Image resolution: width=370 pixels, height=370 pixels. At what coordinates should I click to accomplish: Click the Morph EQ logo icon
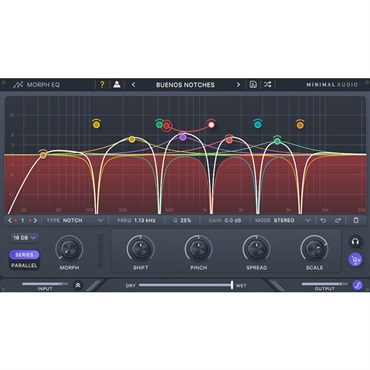pyautogui.click(x=18, y=85)
